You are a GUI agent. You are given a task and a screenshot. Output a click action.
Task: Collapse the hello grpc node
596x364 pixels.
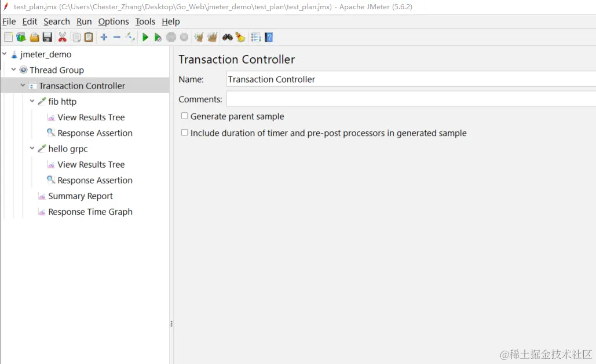[32, 148]
